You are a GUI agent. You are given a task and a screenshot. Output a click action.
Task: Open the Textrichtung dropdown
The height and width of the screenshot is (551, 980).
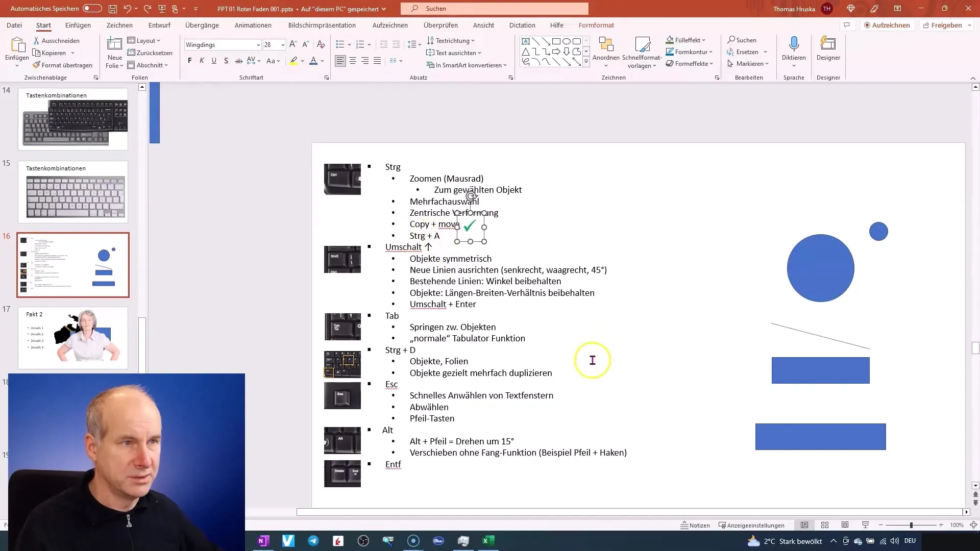451,41
